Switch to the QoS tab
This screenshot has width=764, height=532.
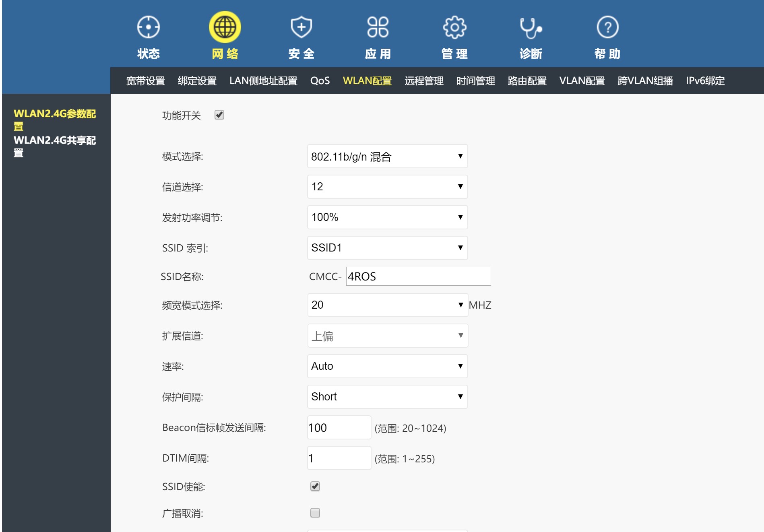[x=320, y=81]
